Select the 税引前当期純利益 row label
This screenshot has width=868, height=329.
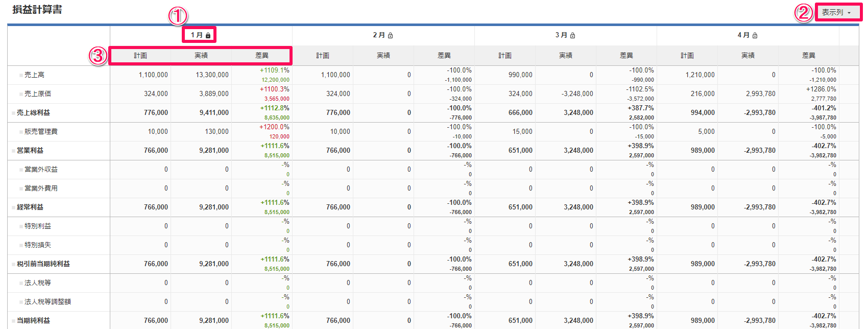pos(43,264)
